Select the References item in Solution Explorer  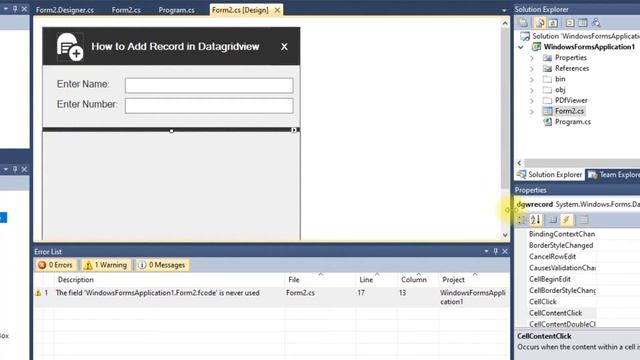tap(572, 69)
